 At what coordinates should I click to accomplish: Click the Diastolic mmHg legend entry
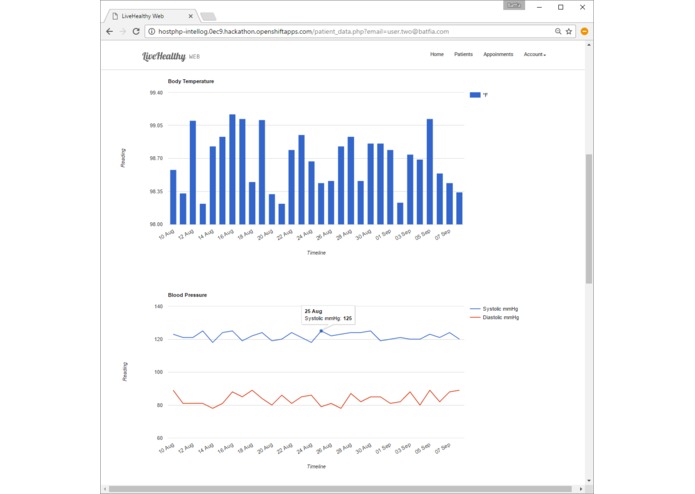click(494, 317)
